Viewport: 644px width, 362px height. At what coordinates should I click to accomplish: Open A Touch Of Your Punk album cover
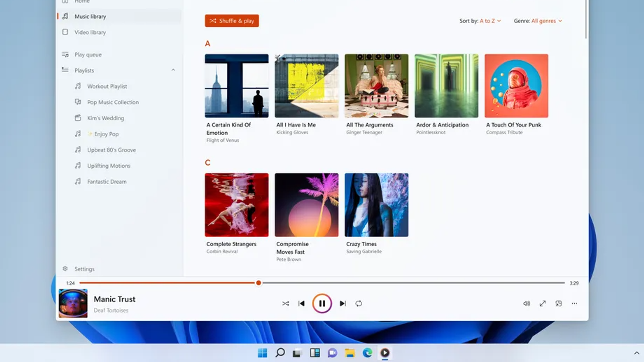click(x=516, y=86)
